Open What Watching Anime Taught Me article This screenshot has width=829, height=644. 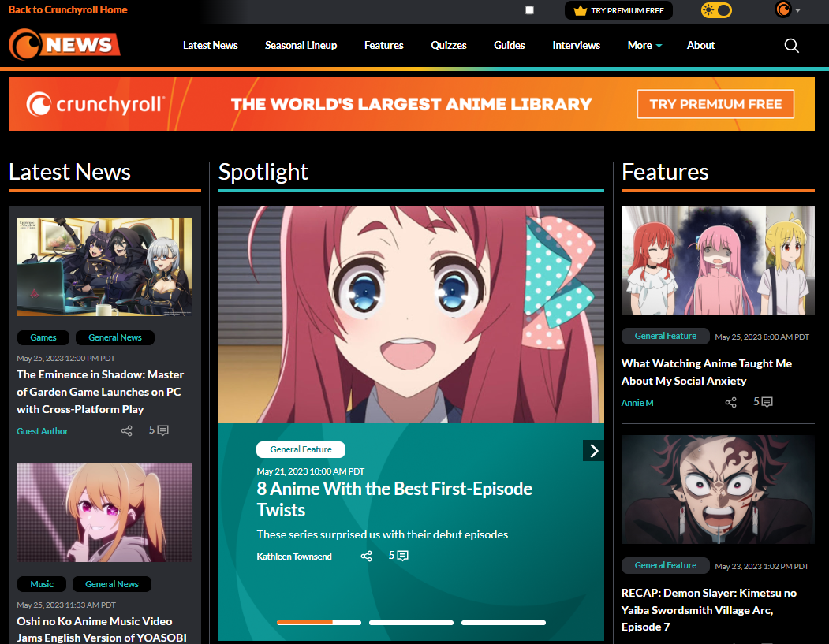click(706, 372)
